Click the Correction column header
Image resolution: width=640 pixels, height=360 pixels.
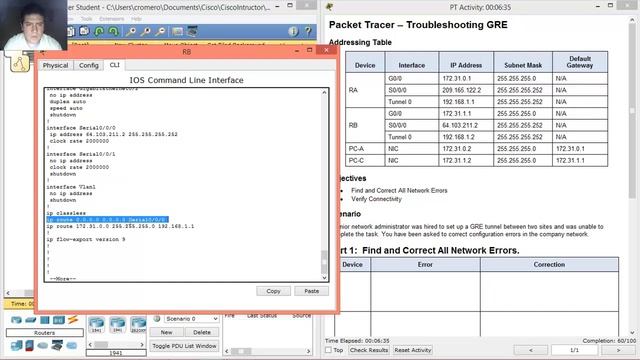pos(549,264)
